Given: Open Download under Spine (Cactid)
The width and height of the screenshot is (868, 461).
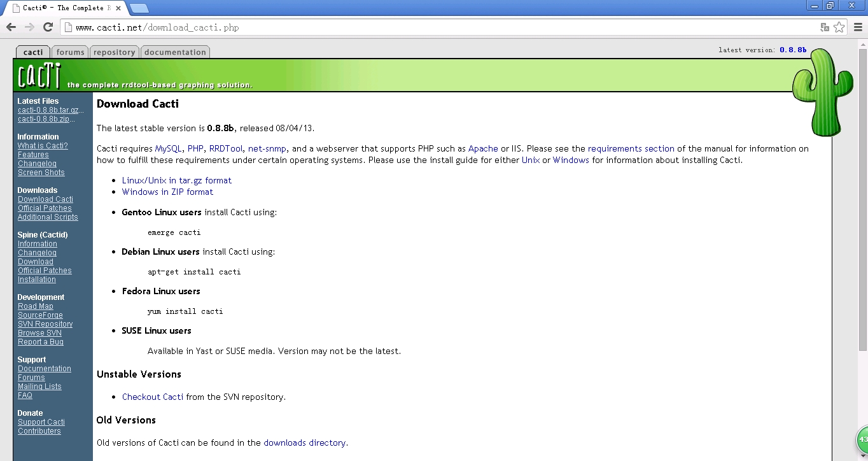Looking at the screenshot, I should tap(36, 262).
